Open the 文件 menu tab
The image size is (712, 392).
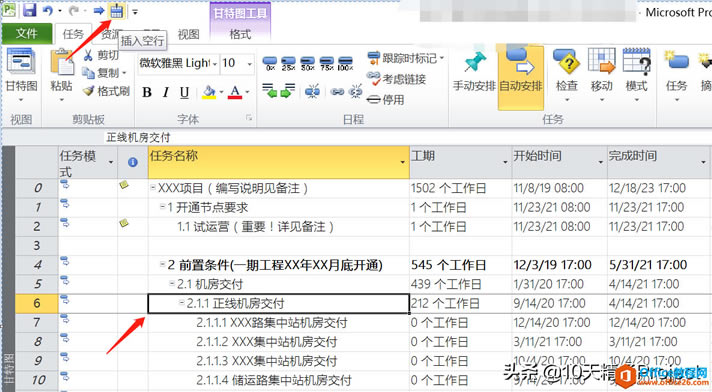pos(27,34)
